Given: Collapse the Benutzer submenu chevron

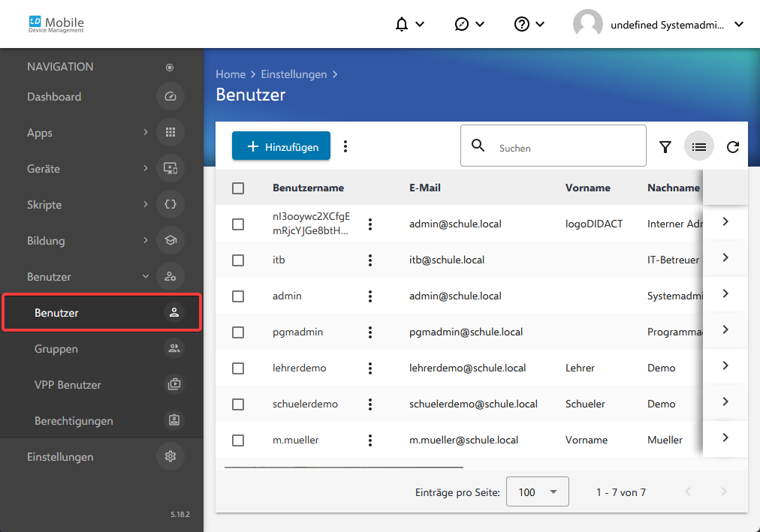Looking at the screenshot, I should pyautogui.click(x=146, y=276).
